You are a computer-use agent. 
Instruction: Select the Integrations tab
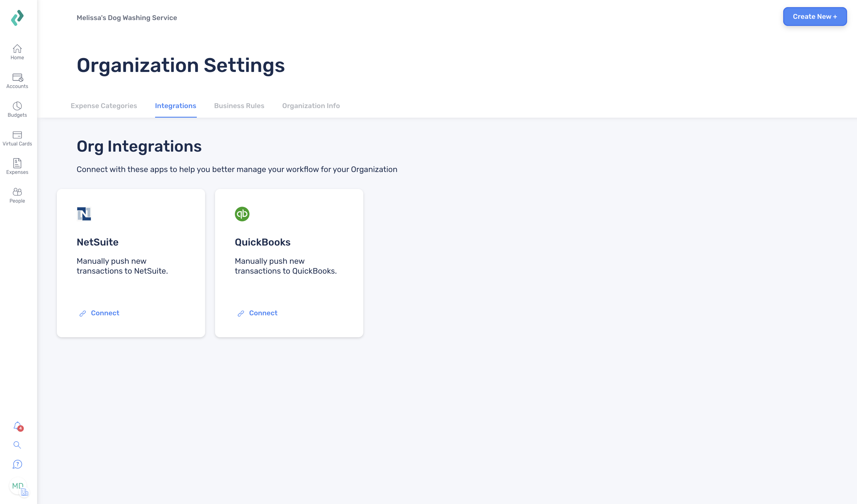coord(175,106)
